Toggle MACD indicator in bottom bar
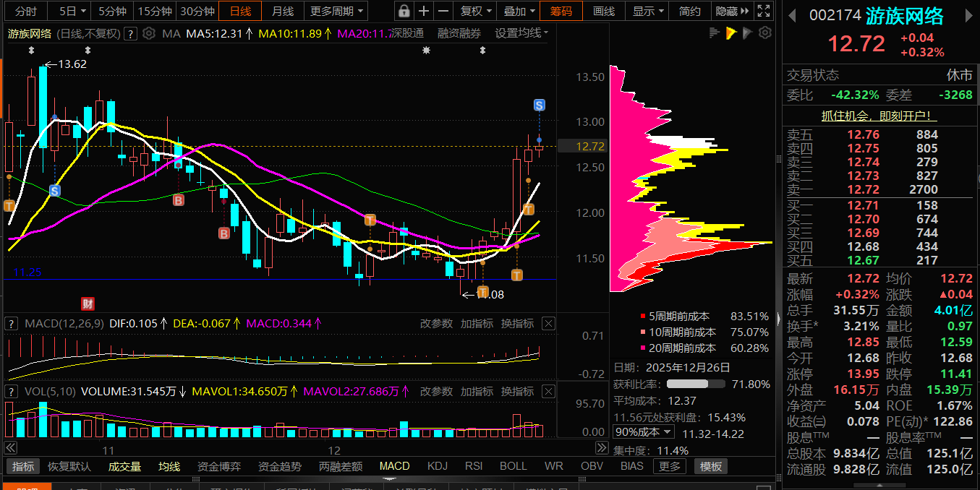Screen dimensions: 980x490 [x=395, y=466]
